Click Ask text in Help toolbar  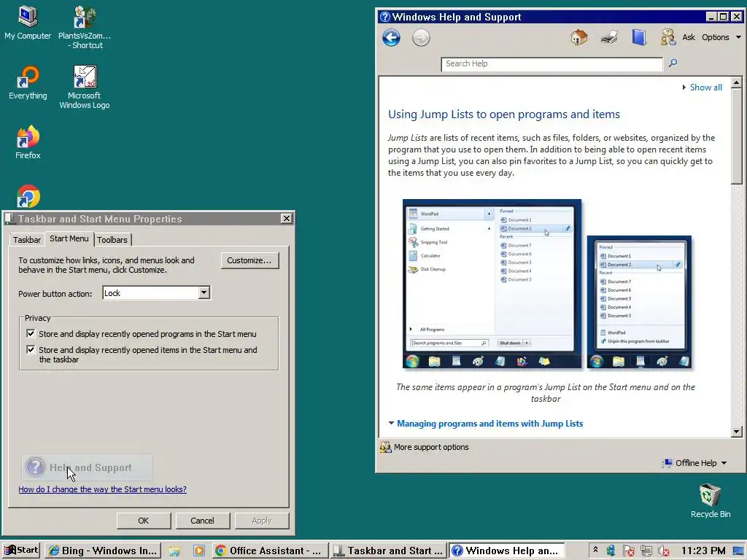coord(689,37)
